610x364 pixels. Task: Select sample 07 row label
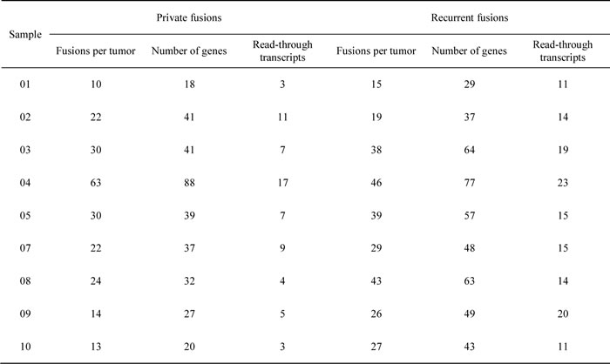pyautogui.click(x=25, y=248)
